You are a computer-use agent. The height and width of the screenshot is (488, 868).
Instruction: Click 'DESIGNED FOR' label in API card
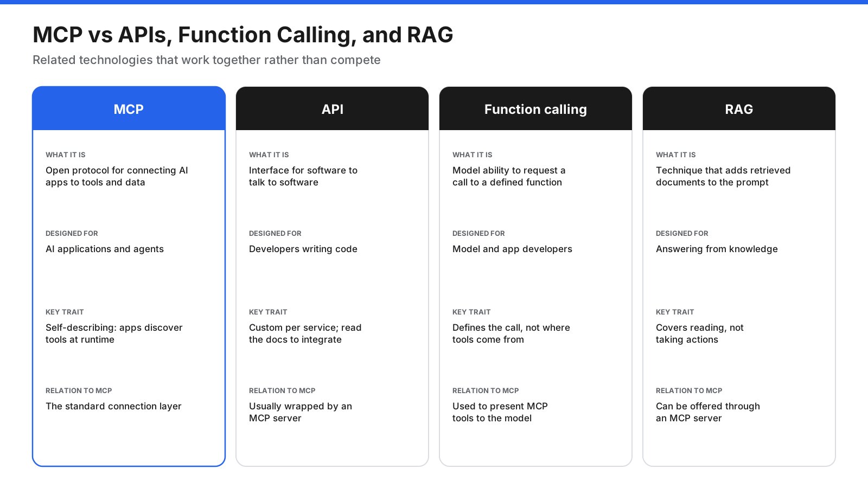pos(275,233)
